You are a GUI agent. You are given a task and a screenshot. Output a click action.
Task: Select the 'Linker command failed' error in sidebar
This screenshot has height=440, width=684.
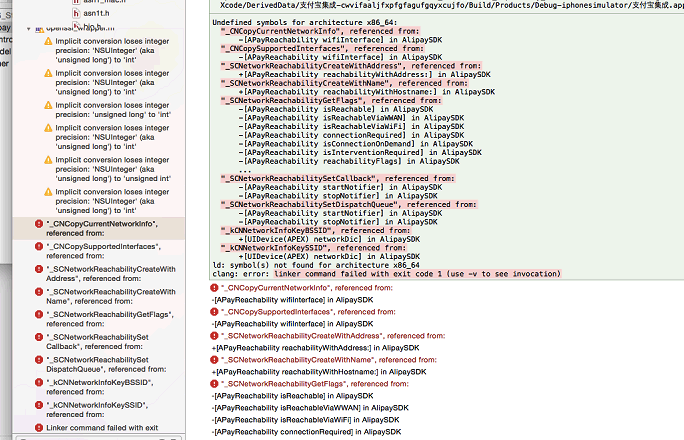pos(102,428)
